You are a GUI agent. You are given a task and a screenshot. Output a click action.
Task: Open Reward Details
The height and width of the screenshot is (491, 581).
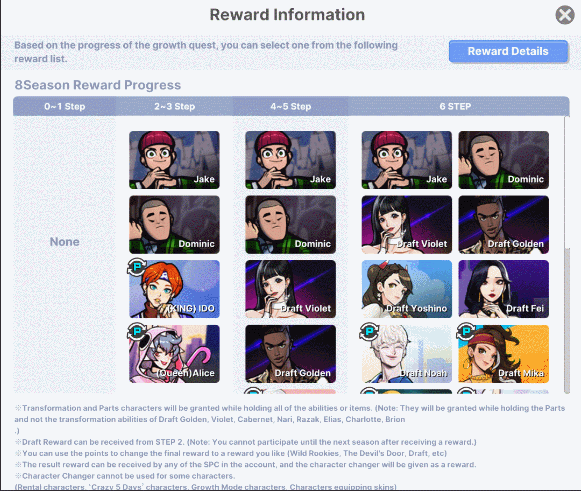pos(508,51)
